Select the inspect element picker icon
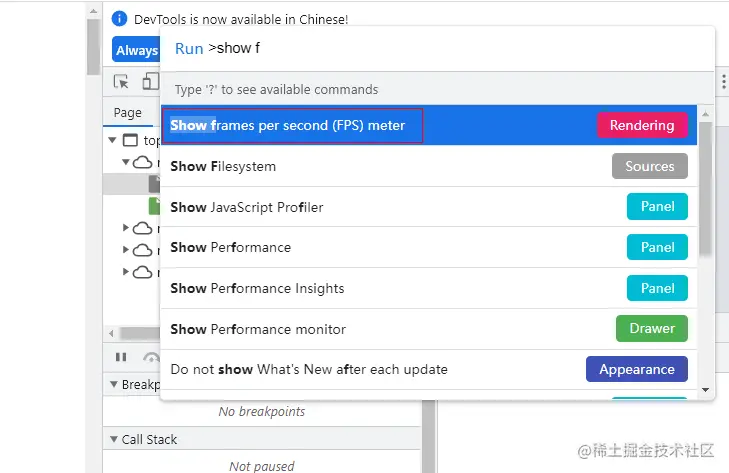 pos(121,82)
